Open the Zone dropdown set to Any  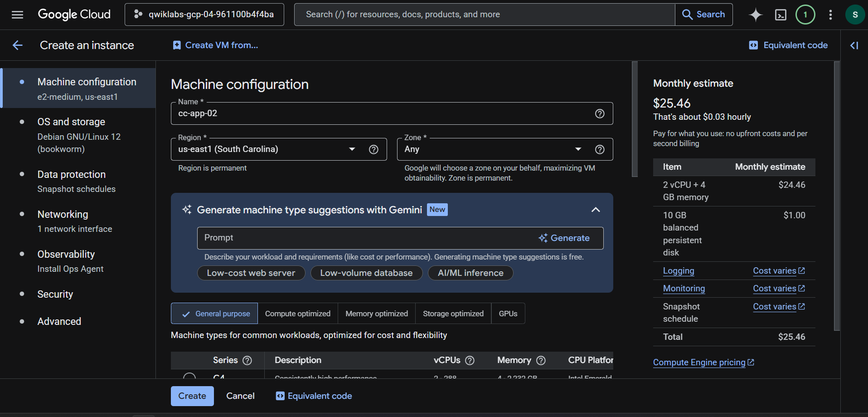505,149
